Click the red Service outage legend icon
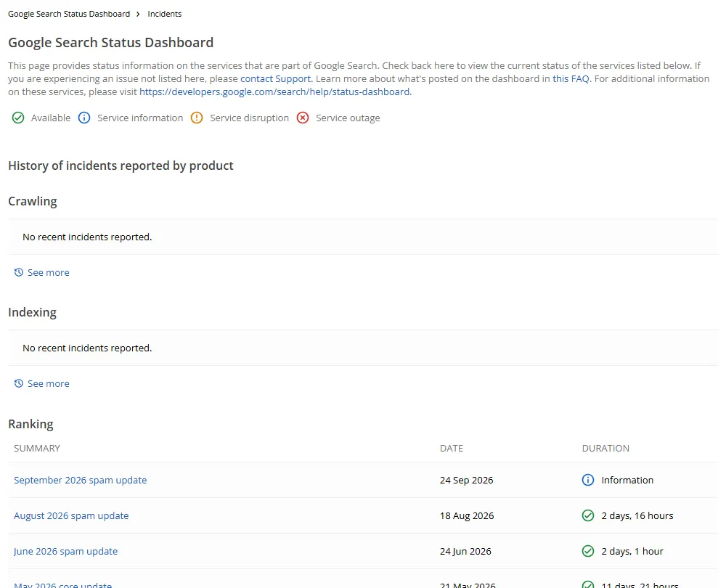This screenshot has width=726, height=588. tap(303, 118)
